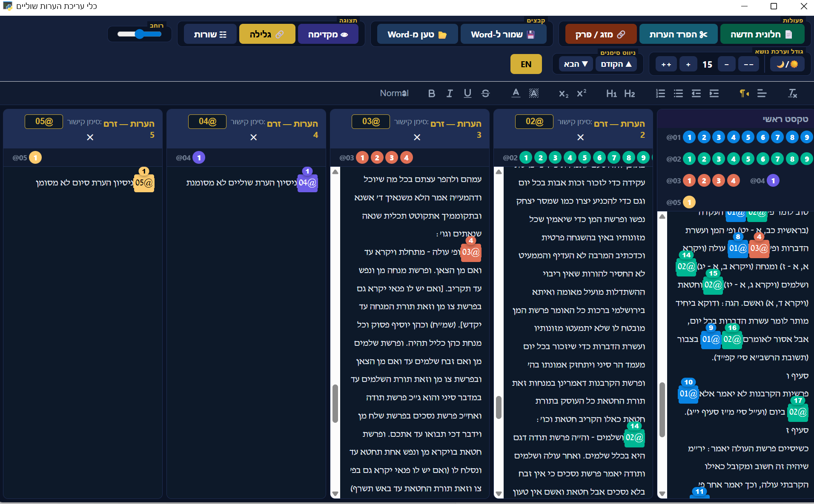Screen dimensions: 814x504
Task: Toggle bold formatting in the editor toolbar
Action: tap(431, 94)
